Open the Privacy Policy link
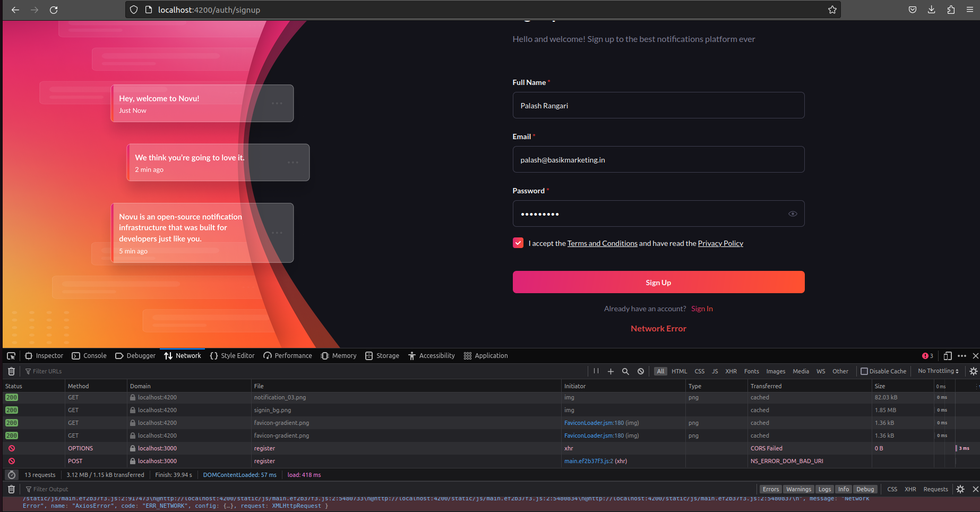The height and width of the screenshot is (512, 980). tap(720, 243)
